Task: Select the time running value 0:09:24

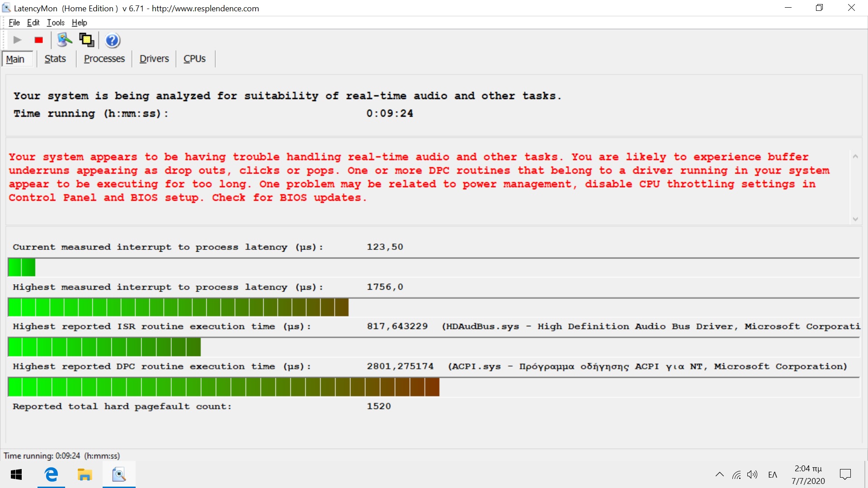Action: click(x=390, y=113)
